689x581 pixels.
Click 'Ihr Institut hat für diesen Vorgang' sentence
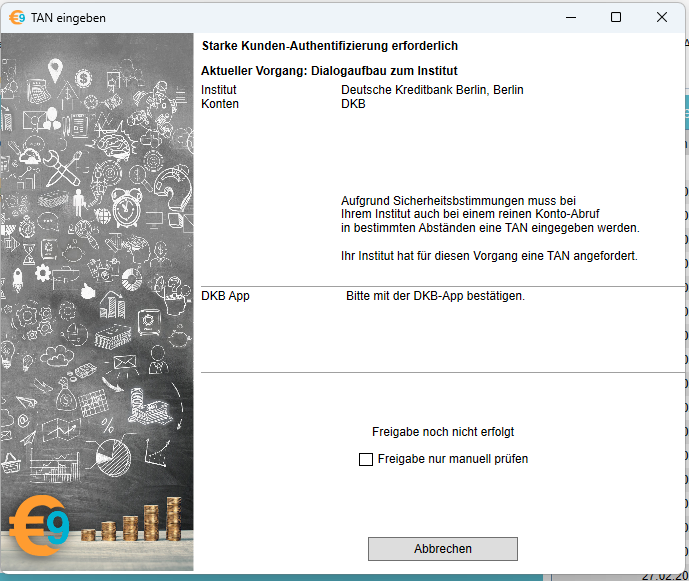(489, 256)
